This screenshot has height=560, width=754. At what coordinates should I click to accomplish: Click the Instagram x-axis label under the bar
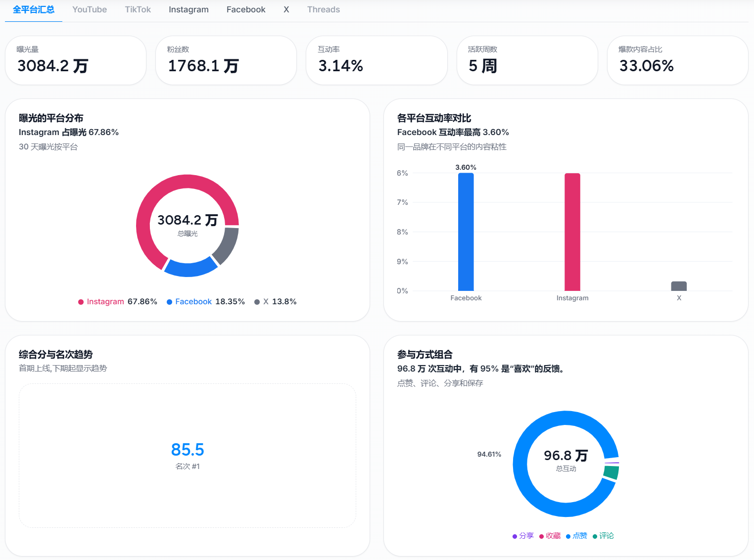(572, 298)
